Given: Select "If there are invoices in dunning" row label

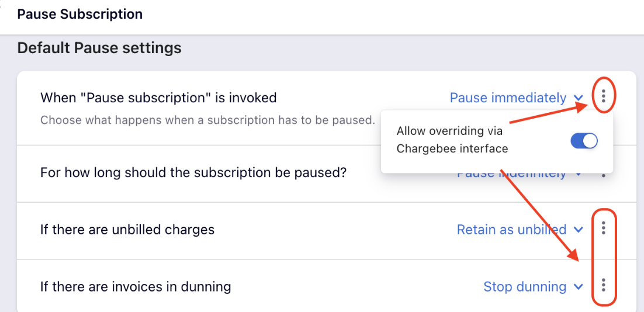Looking at the screenshot, I should (x=136, y=286).
